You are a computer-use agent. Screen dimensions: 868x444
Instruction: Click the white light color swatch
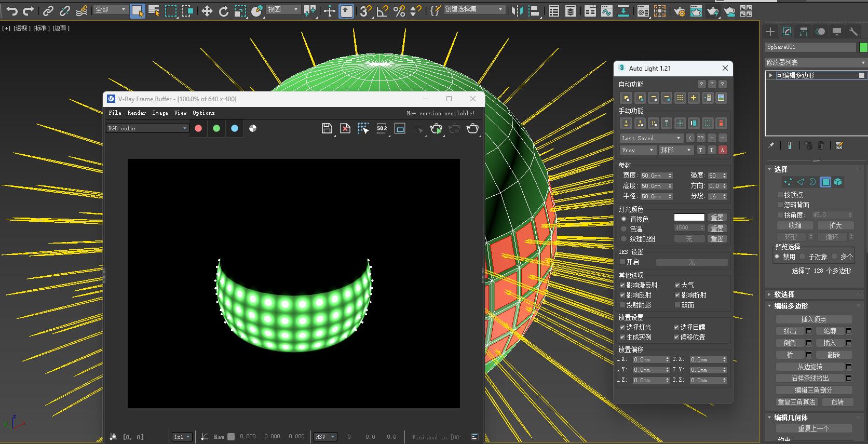689,218
